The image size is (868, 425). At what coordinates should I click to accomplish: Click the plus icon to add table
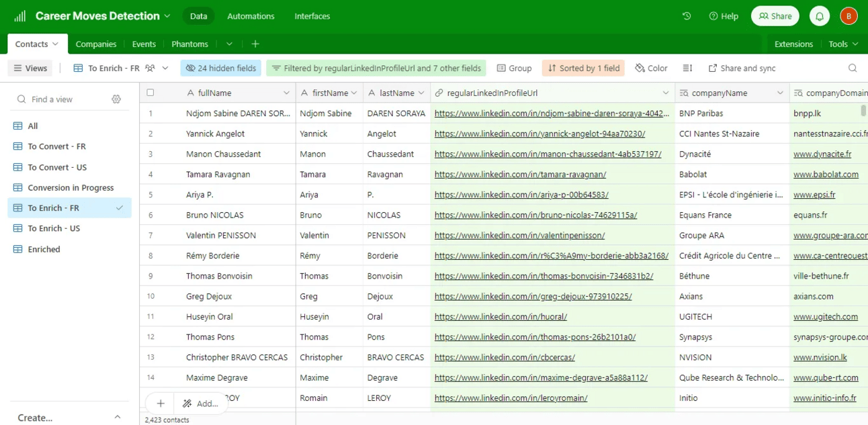255,44
